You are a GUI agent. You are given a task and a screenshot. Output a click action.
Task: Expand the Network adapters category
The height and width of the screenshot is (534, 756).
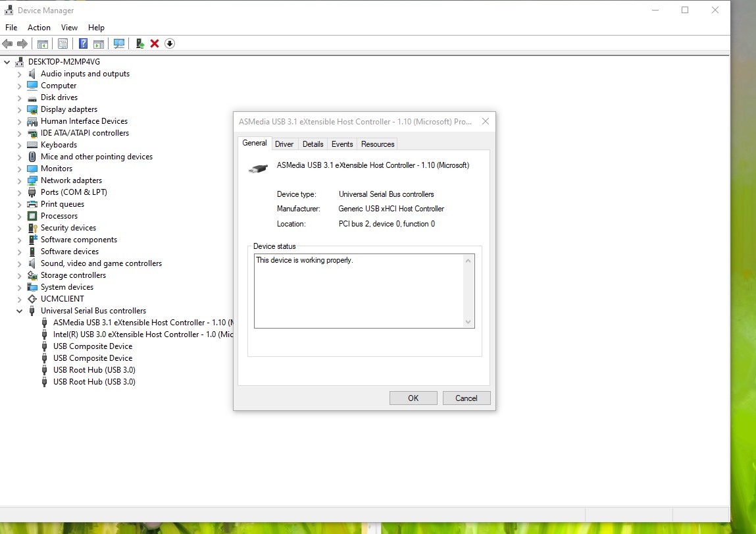[20, 180]
